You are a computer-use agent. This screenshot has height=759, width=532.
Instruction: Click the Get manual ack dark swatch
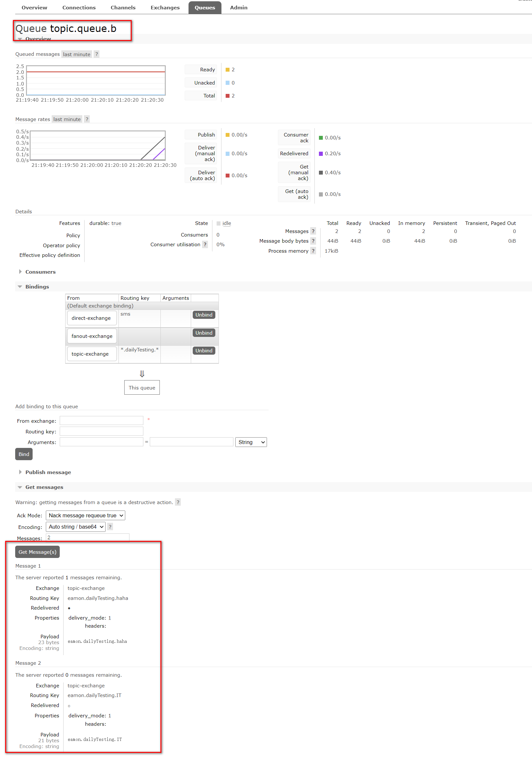pyautogui.click(x=321, y=173)
